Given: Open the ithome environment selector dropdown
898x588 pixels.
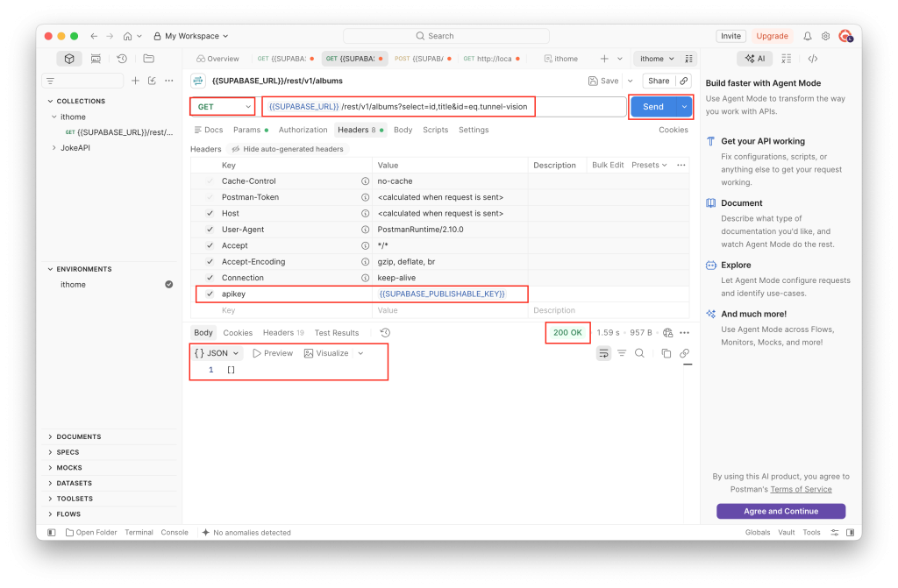Looking at the screenshot, I should pyautogui.click(x=657, y=59).
